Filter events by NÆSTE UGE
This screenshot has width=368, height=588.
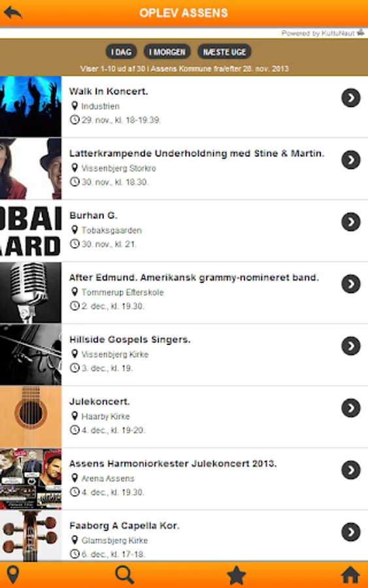224,52
